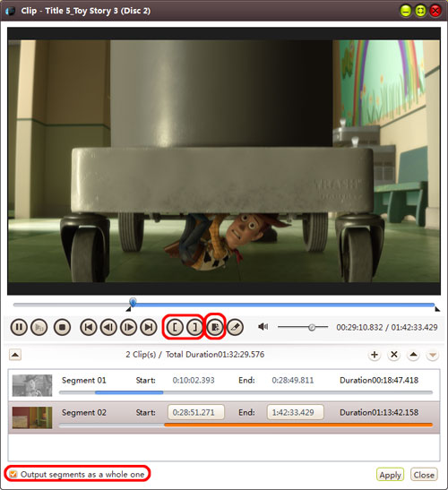Select the Segment 01 label
This screenshot has width=448, height=490.
coord(84,381)
